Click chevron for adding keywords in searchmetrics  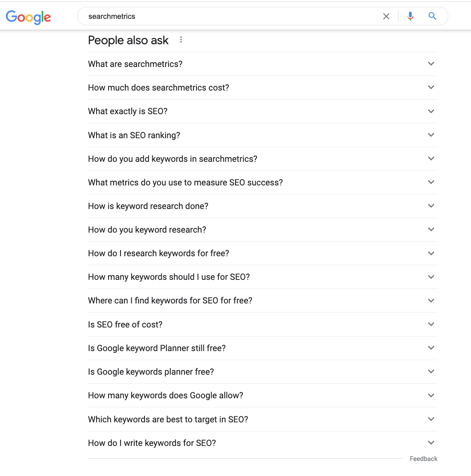[431, 159]
